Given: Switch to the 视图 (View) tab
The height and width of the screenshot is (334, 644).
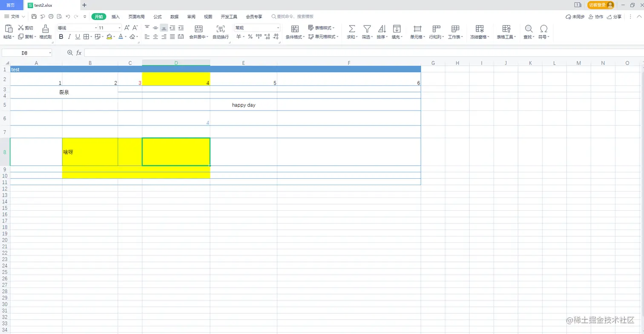Looking at the screenshot, I should coord(208,17).
